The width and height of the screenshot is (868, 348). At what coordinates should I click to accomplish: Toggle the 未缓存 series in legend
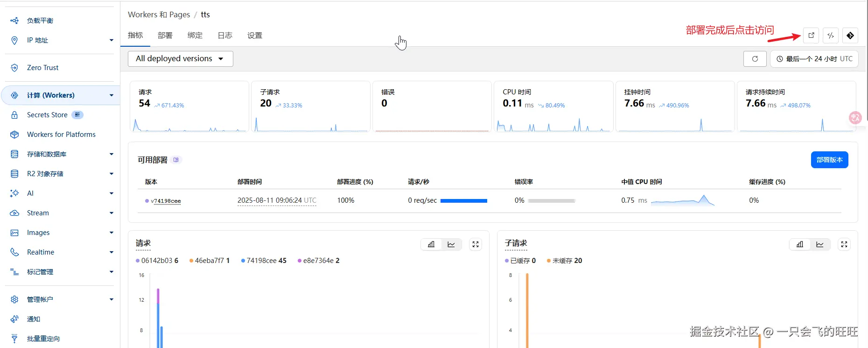click(x=564, y=261)
